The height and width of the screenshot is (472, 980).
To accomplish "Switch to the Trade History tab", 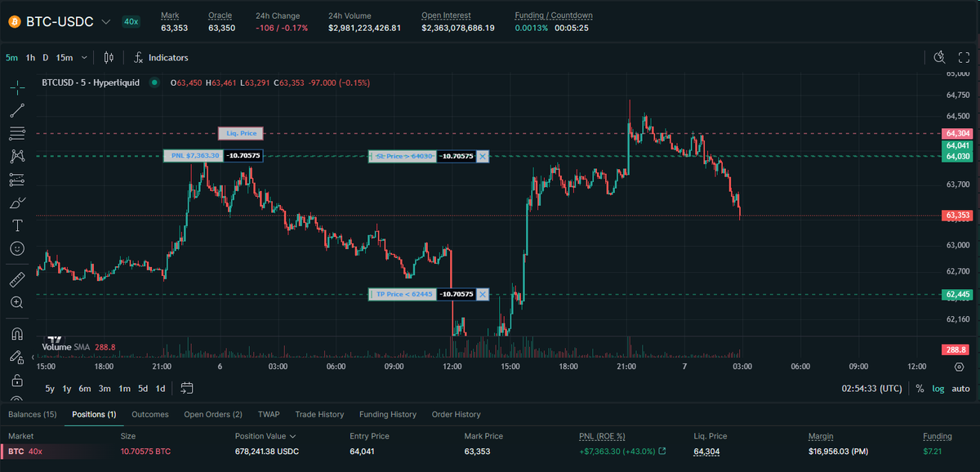I will pyautogui.click(x=319, y=414).
